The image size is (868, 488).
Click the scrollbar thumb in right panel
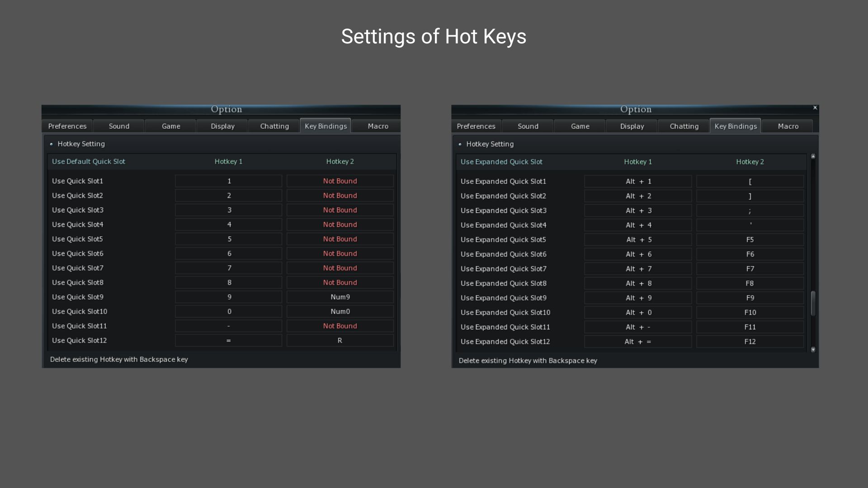tap(813, 303)
